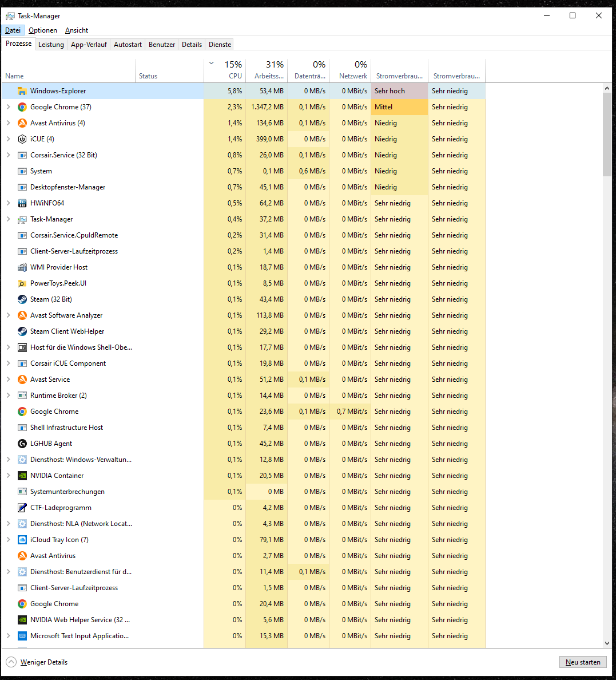Viewport: 616px width, 680px height.
Task: Click the NVIDIA Container icon
Action: point(22,476)
